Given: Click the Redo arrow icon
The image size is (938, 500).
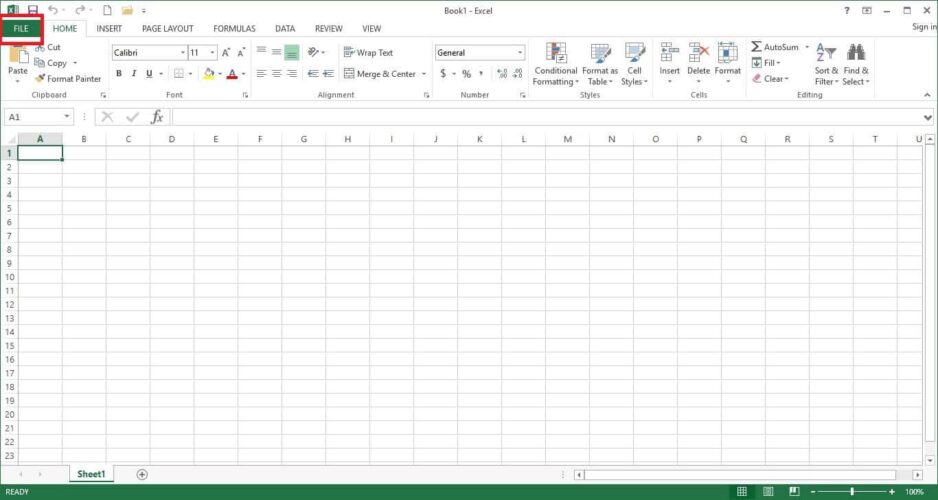Looking at the screenshot, I should [80, 10].
